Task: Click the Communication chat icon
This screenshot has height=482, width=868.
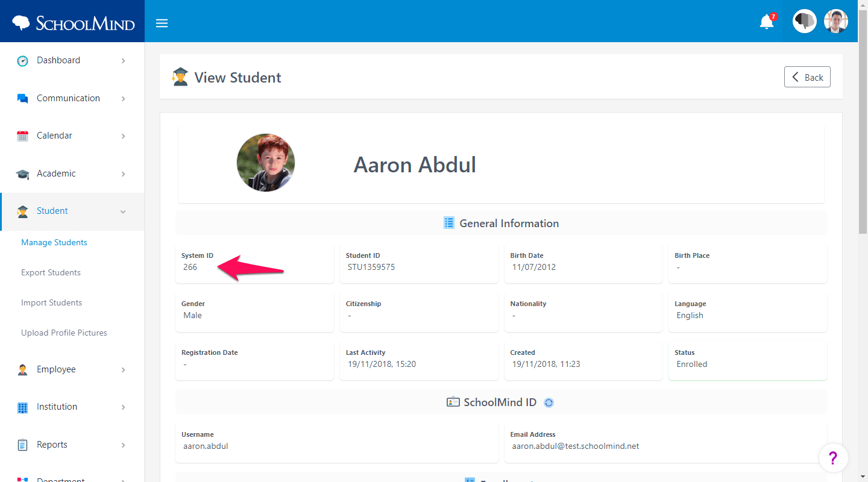Action: click(x=22, y=99)
